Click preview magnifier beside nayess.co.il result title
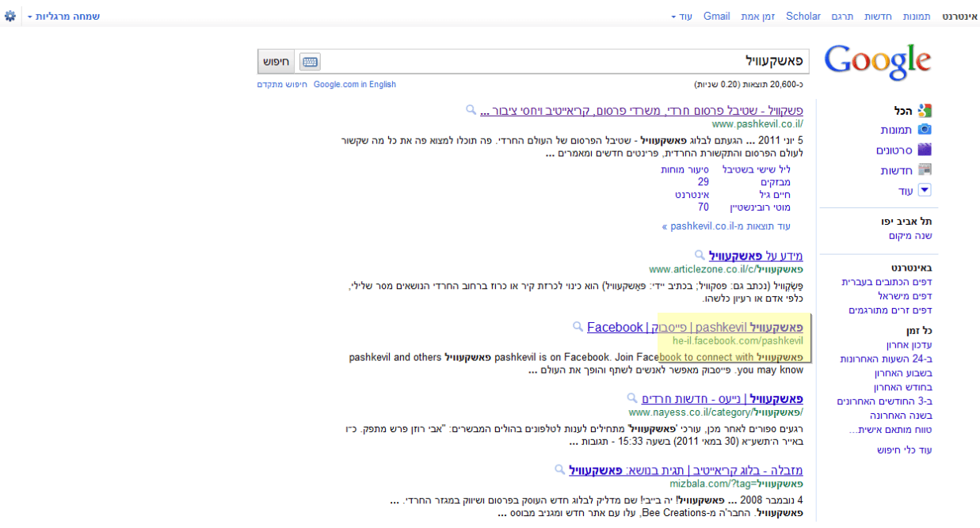980x528 pixels. point(632,397)
